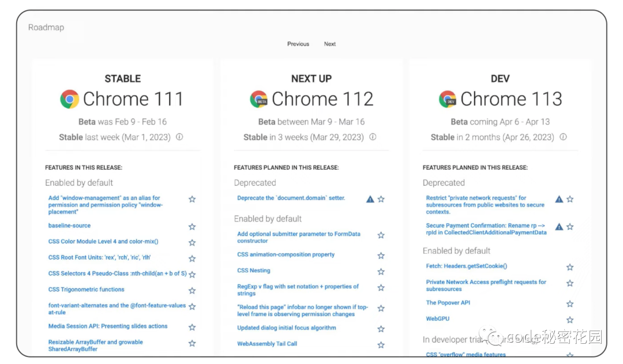Open FormData submitter parameter link

(299, 237)
